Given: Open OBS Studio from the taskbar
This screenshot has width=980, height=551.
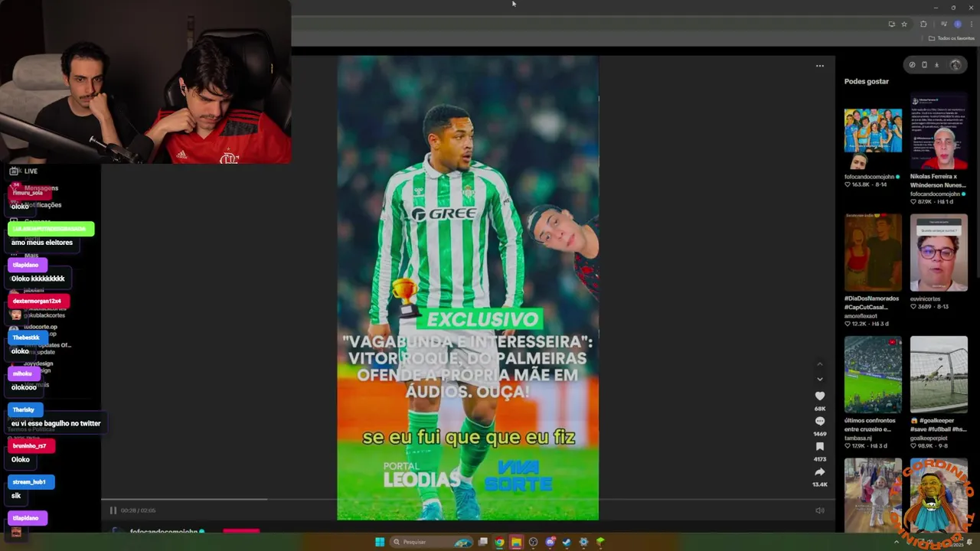Looking at the screenshot, I should click(x=533, y=542).
